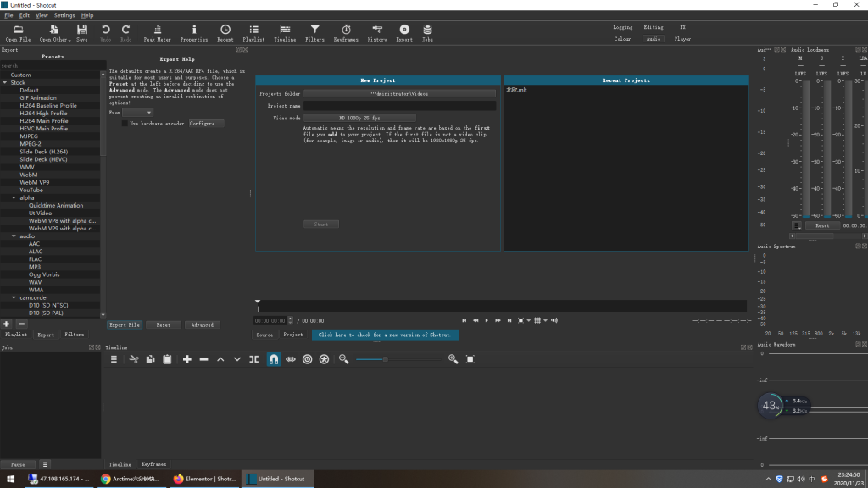Open the Open Other dropdown arrow
Image resolution: width=868 pixels, height=488 pixels.
tap(70, 40)
